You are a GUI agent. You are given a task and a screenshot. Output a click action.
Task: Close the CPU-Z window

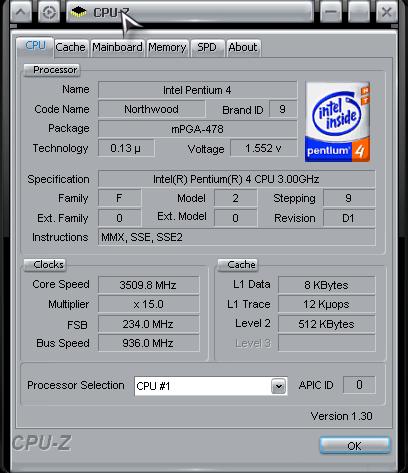tap(387, 12)
